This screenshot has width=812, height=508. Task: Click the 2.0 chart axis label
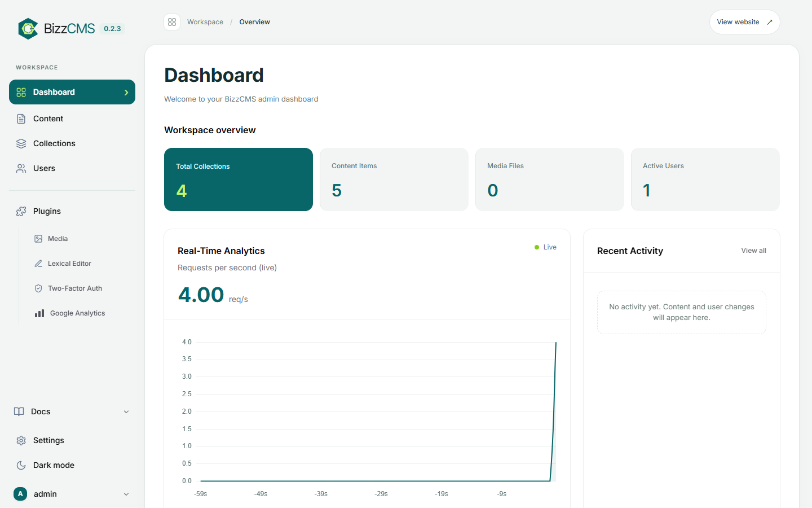[187, 411]
